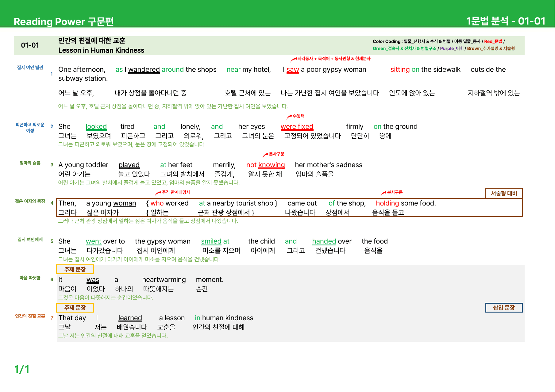555x392 pixels.
Task: Click the '주제 문장' box above sentence 6
Action: coord(75,269)
